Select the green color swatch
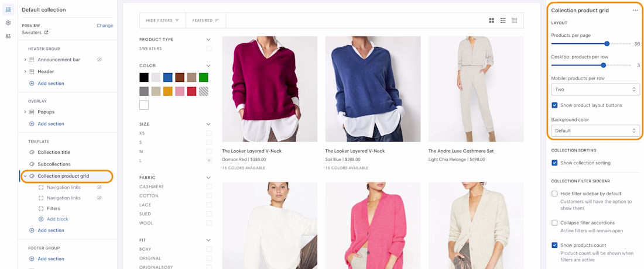This screenshot has height=269, width=644. pyautogui.click(x=203, y=78)
